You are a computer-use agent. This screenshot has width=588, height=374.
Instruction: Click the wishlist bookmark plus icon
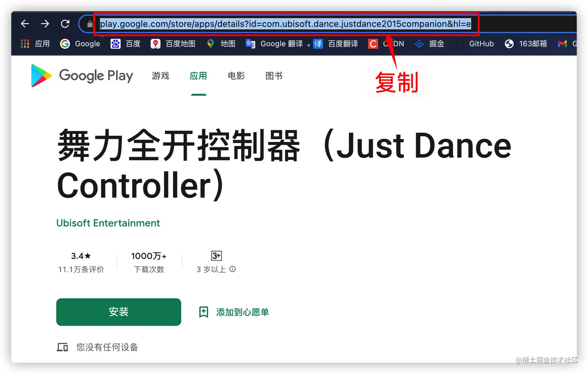[204, 312]
